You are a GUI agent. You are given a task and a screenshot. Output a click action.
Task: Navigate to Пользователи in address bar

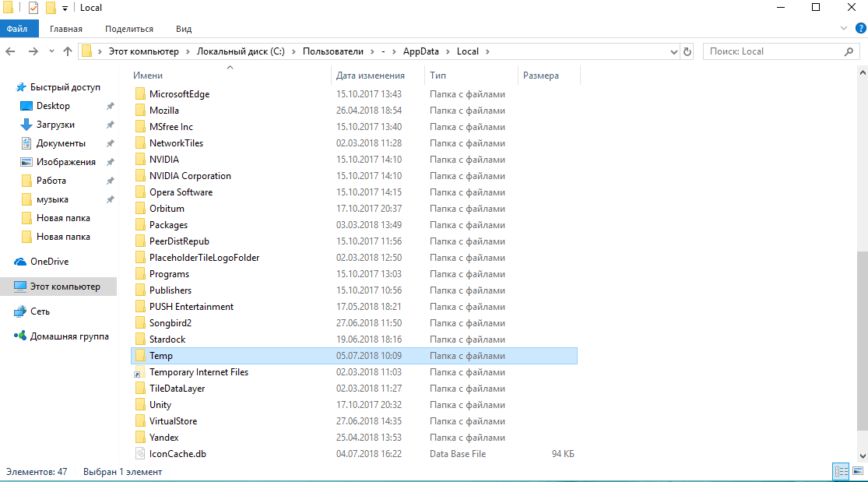click(x=333, y=51)
